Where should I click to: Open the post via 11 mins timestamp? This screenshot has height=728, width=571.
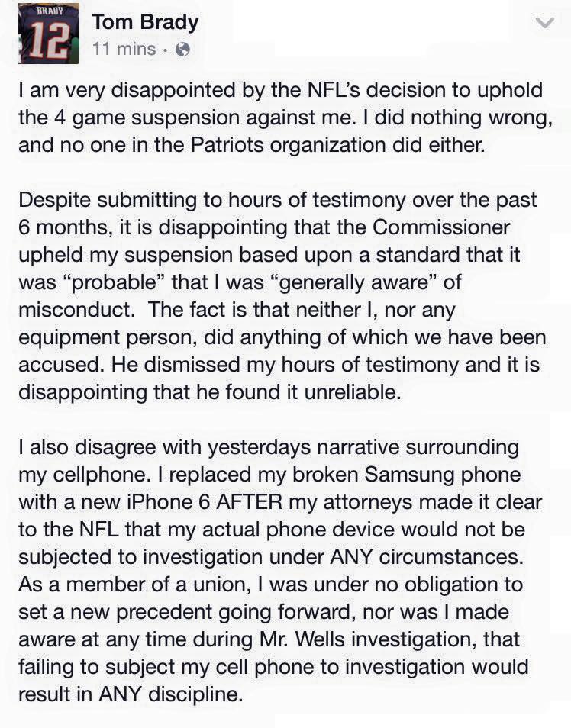pos(124,49)
